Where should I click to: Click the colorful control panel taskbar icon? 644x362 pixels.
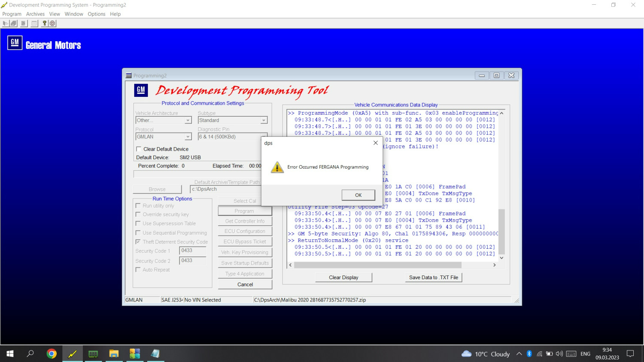135,354
